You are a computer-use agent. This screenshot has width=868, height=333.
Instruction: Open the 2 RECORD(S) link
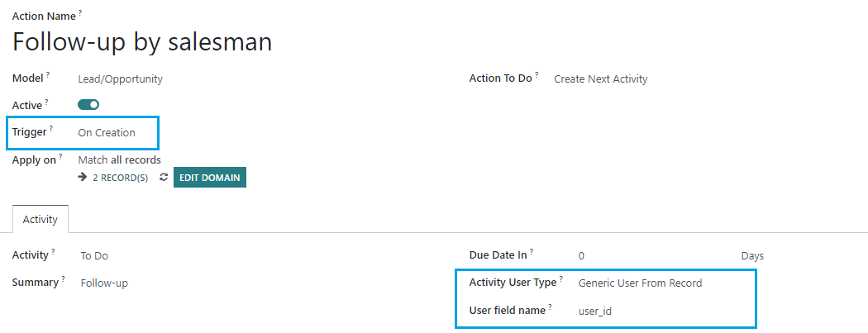tap(120, 178)
